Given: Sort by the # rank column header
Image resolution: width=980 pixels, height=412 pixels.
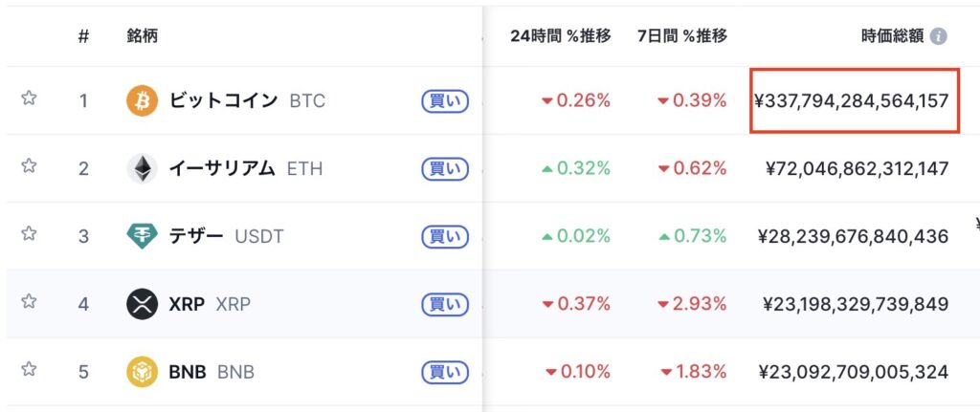Looking at the screenshot, I should pos(83,36).
